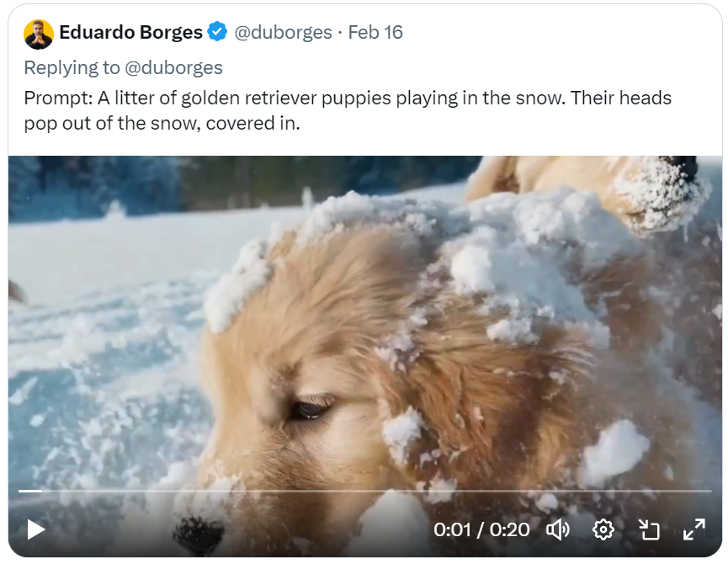728x569 pixels.
Task: Open the Feb 16 timestamp link
Action: point(375,32)
